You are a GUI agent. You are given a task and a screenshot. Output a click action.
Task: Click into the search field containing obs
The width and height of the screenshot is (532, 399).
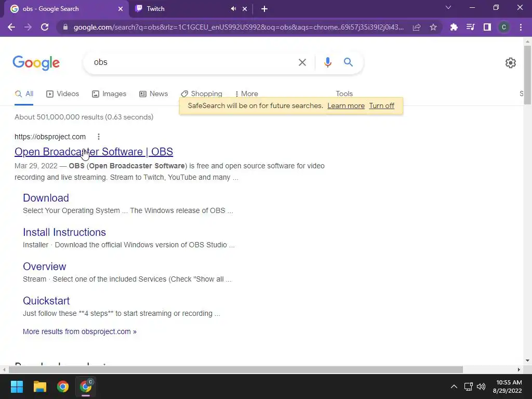(x=193, y=62)
